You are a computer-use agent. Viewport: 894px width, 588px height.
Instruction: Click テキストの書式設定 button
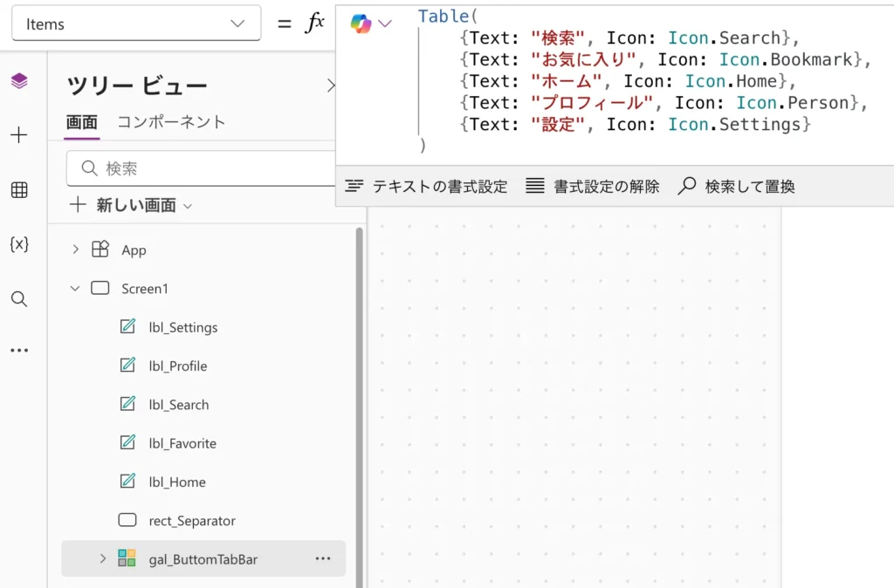click(x=426, y=187)
